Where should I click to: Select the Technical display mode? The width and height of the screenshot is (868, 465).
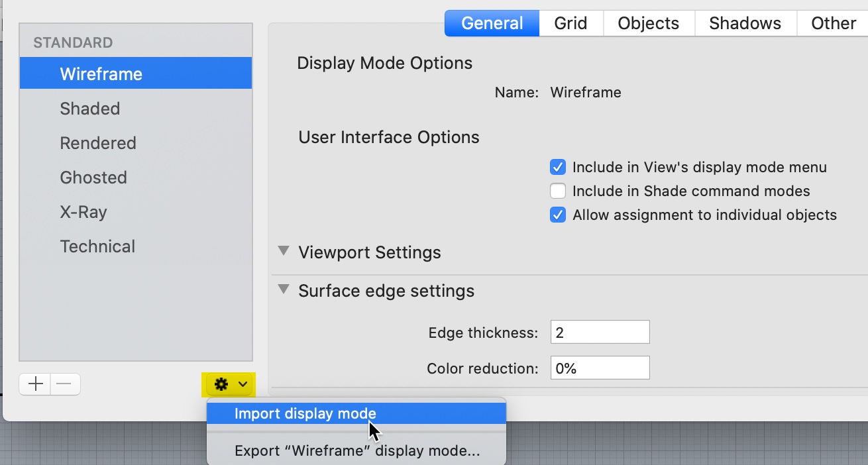click(136, 246)
